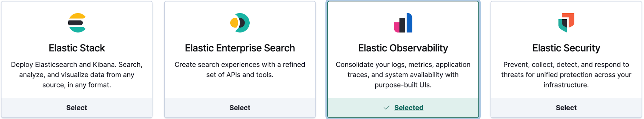Click the Observability description about logs and metrics

coord(403,75)
